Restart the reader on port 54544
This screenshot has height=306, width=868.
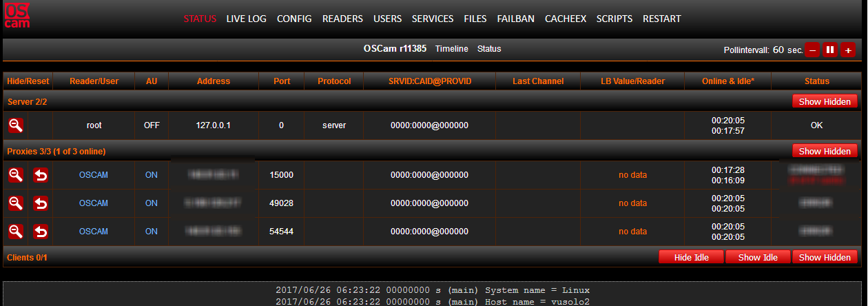tap(41, 232)
